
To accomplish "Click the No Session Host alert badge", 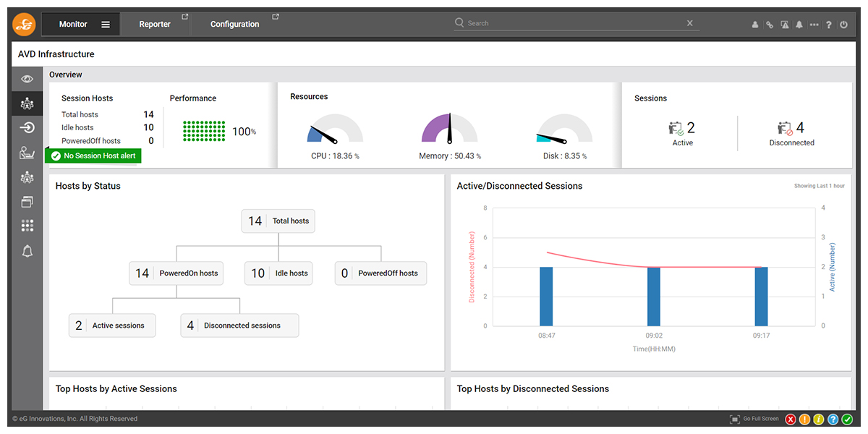I will pyautogui.click(x=93, y=156).
